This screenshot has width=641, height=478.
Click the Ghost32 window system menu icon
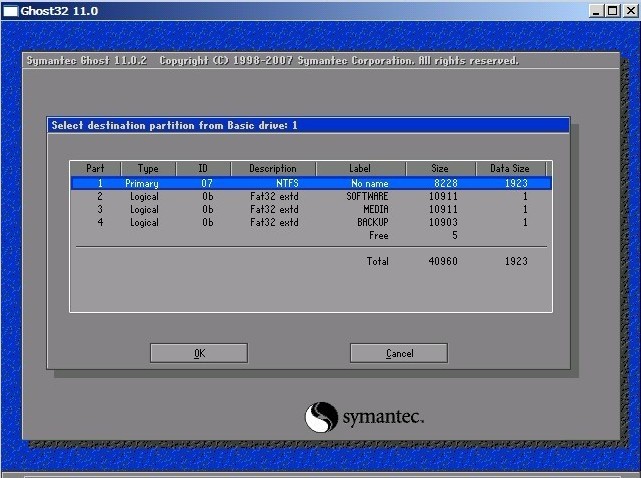pos(10,11)
